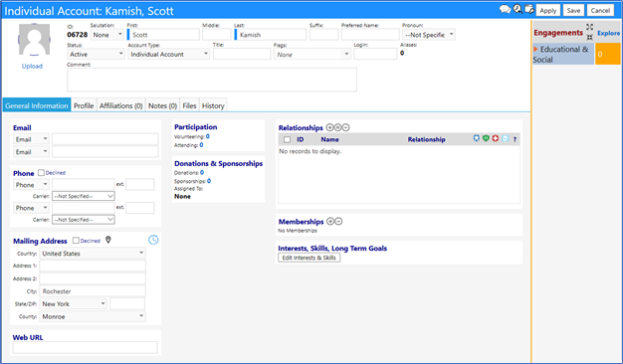Click the Upload photo link

(32, 67)
